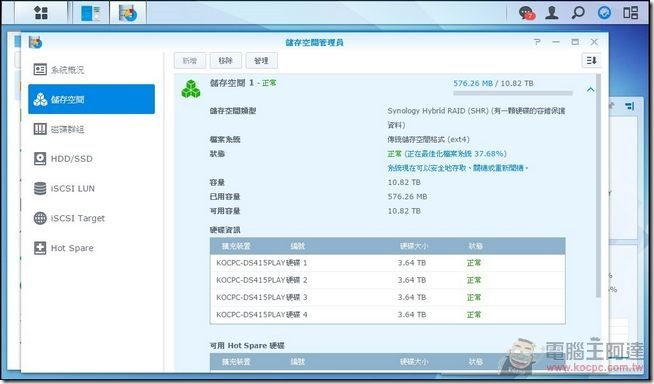The height and width of the screenshot is (384, 654).
Task: Open iSCSI Target in sidebar
Action: click(91, 218)
